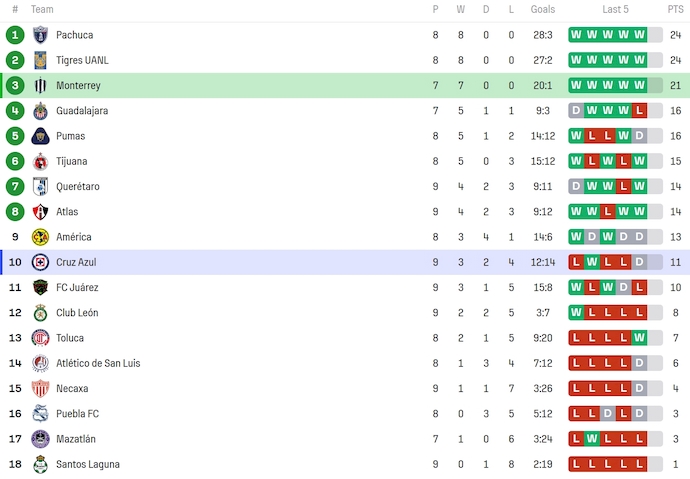Click Atlético de San Luis draw badge
This screenshot has width=690, height=479.
(640, 363)
